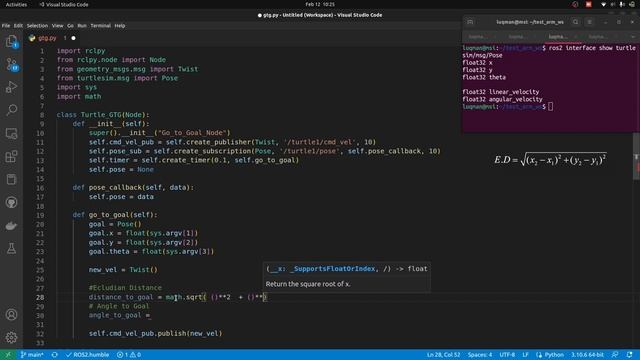Click the new tab button in terminal window
This screenshot has height=360, width=640.
(x=470, y=22)
